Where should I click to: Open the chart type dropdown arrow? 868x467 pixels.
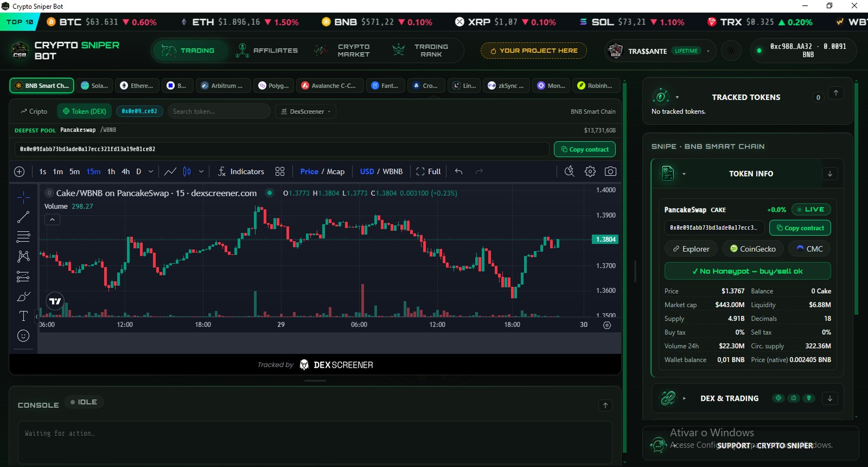201,172
